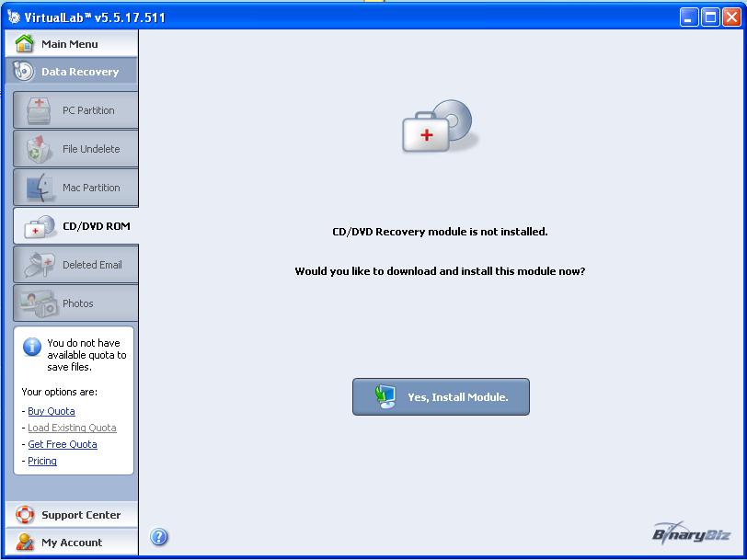Viewport: 747px width, 560px height.
Task: Select the Data Recovery section
Action: [x=72, y=72]
